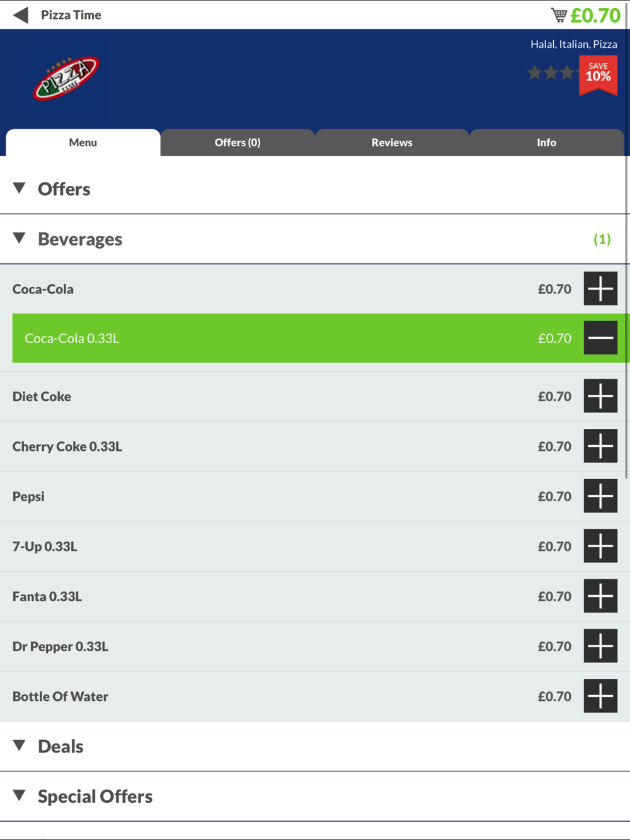This screenshot has height=840, width=630.
Task: Select the Coca-Cola item name
Action: coord(43,289)
